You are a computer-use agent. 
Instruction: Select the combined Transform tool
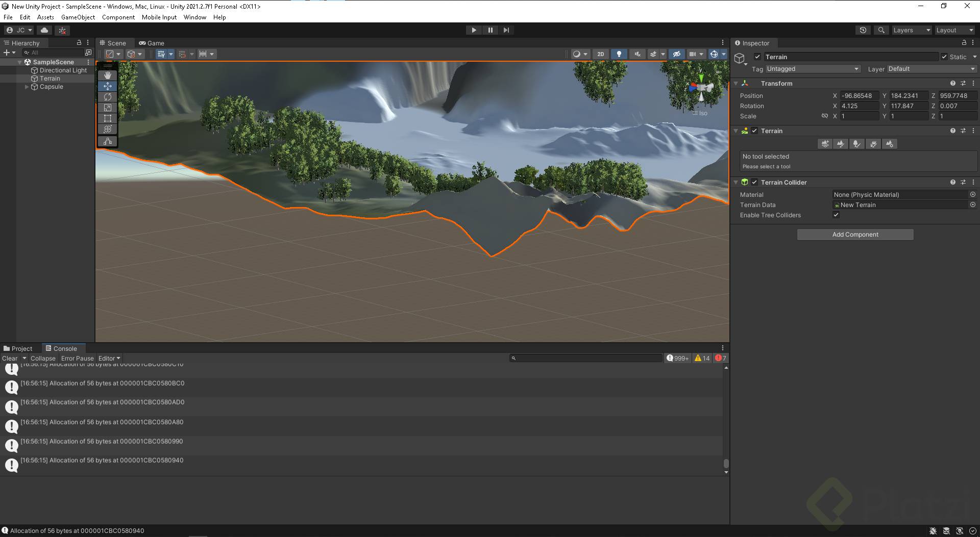click(x=108, y=129)
